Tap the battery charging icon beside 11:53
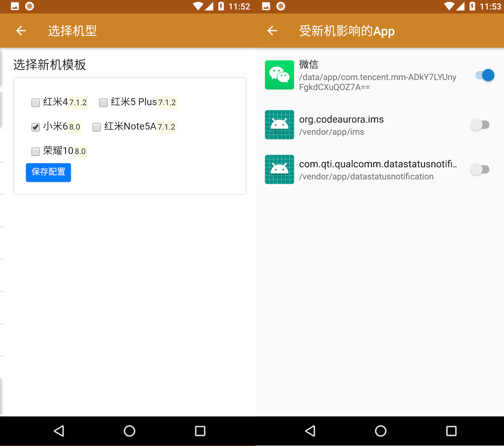Screen dimensions: 504x446 pyautogui.click(x=472, y=6)
